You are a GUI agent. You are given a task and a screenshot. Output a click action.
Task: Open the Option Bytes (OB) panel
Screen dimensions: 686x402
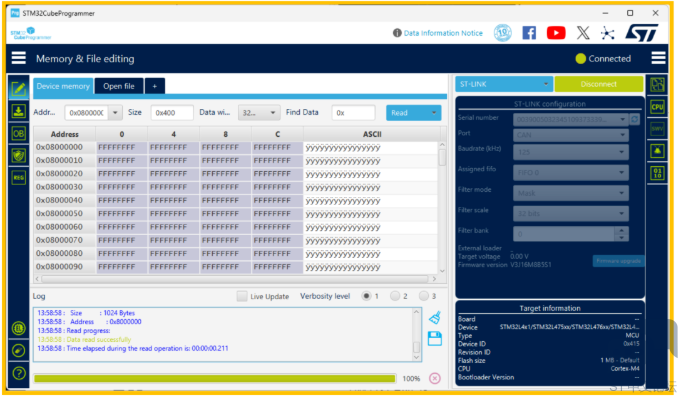point(19,133)
